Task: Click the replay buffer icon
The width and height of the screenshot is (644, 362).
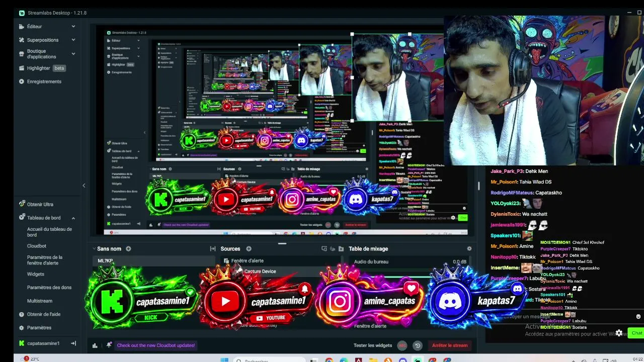Action: (417, 345)
